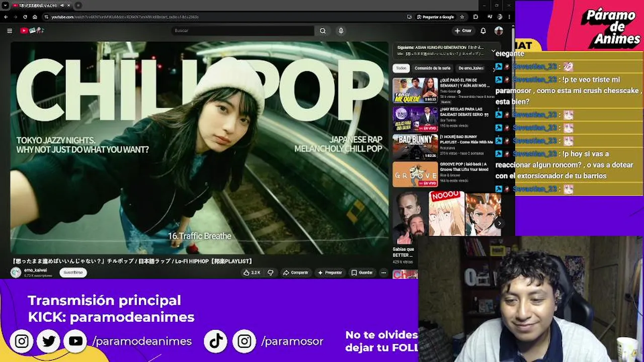Click '[1 HOUR] BAD BUNNY PLAYLIST' title text
Screen dimensions: 644x362
pos(466,139)
